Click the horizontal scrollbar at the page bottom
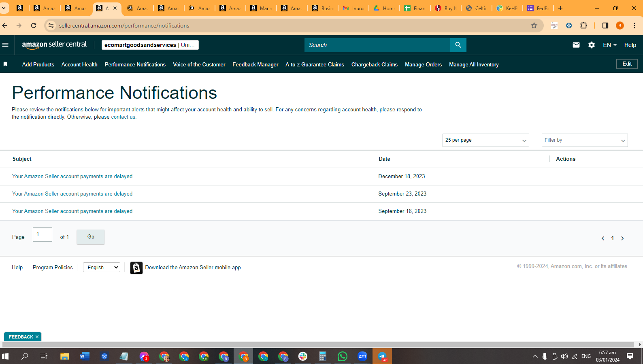This screenshot has height=364, width=643. pyautogui.click(x=318, y=345)
